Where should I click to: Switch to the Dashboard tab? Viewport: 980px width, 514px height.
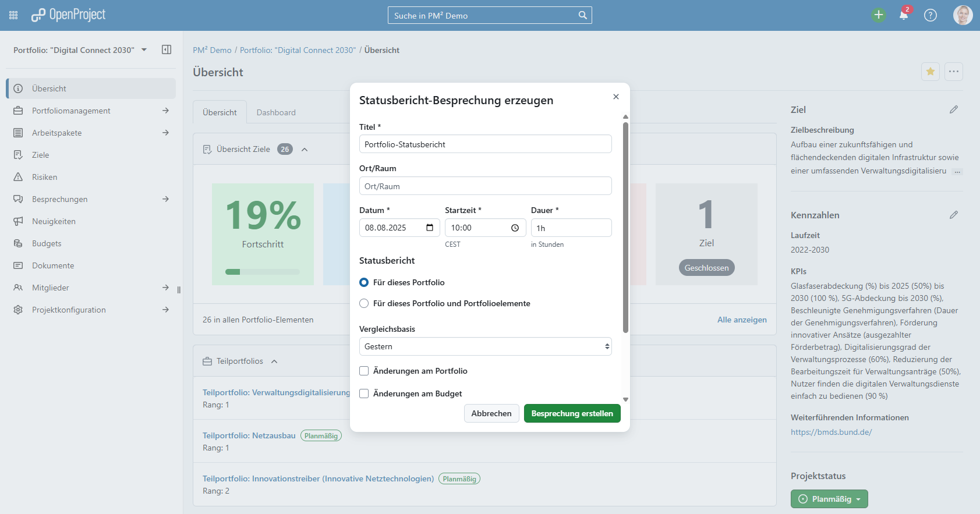276,112
